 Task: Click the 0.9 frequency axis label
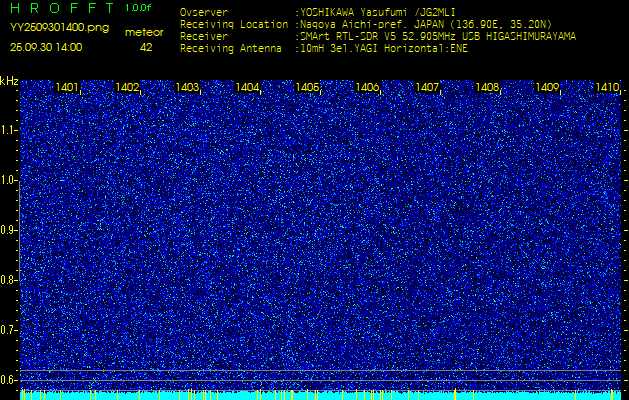click(x=8, y=230)
